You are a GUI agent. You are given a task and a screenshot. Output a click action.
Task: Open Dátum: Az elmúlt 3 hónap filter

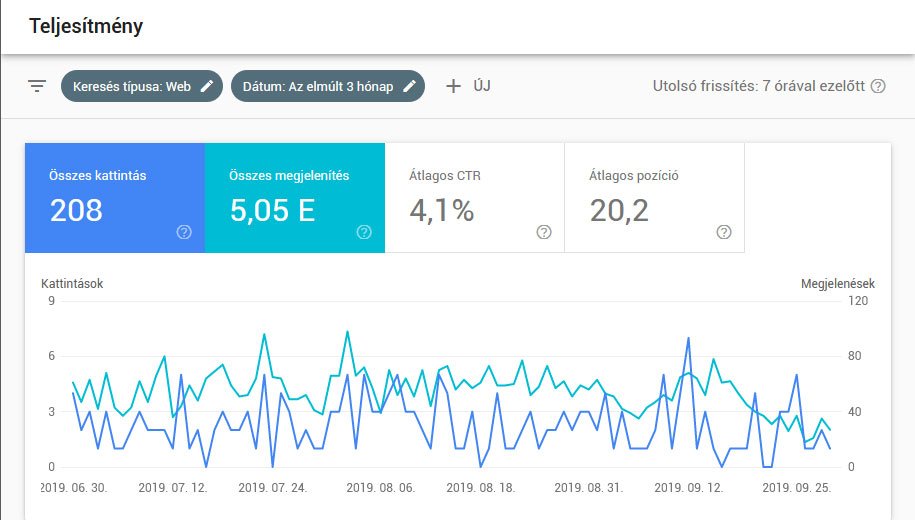pos(318,86)
